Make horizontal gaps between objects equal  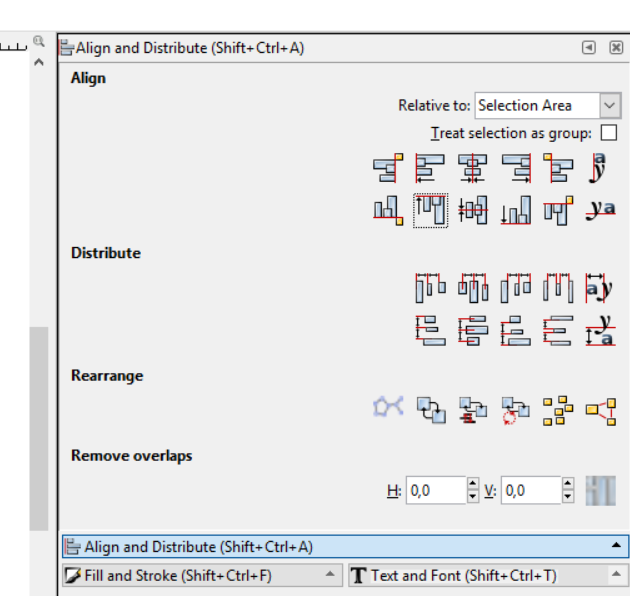[x=558, y=288]
